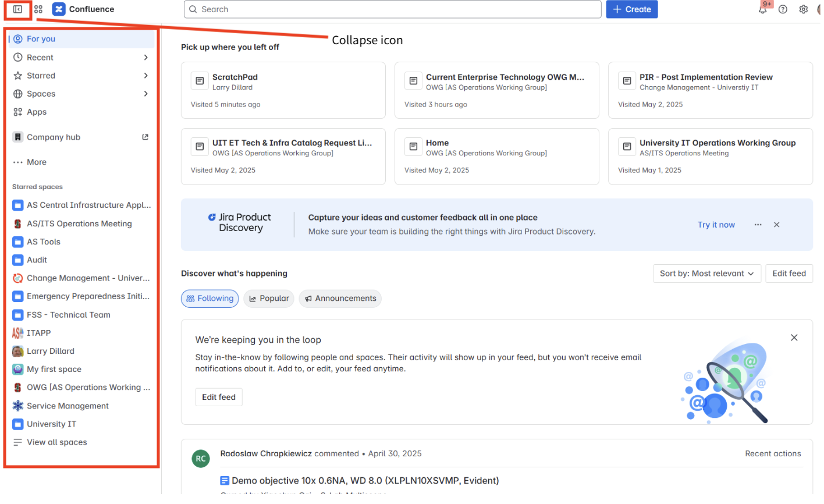
Task: Expand the Spaces section chevron
Action: pos(145,94)
